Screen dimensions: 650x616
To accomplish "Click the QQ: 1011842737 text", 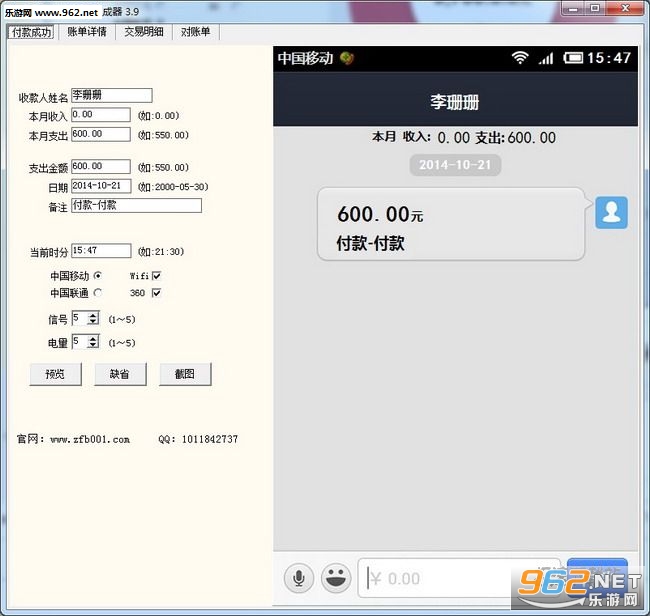I will [x=198, y=439].
